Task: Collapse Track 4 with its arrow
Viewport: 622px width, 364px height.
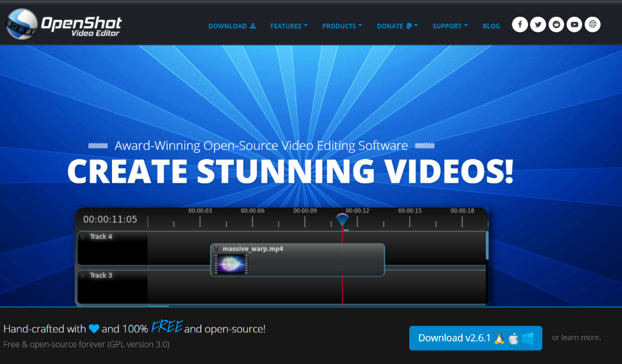Action: click(83, 237)
